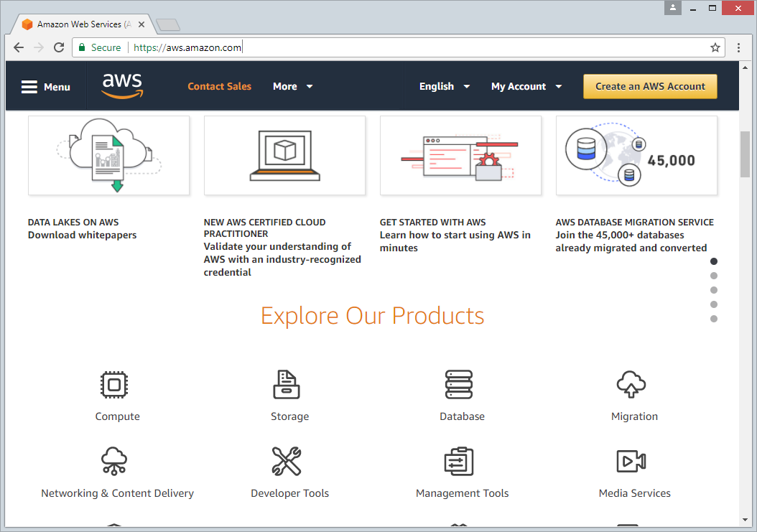Click the Compute label
757x532 pixels.
[x=117, y=416]
